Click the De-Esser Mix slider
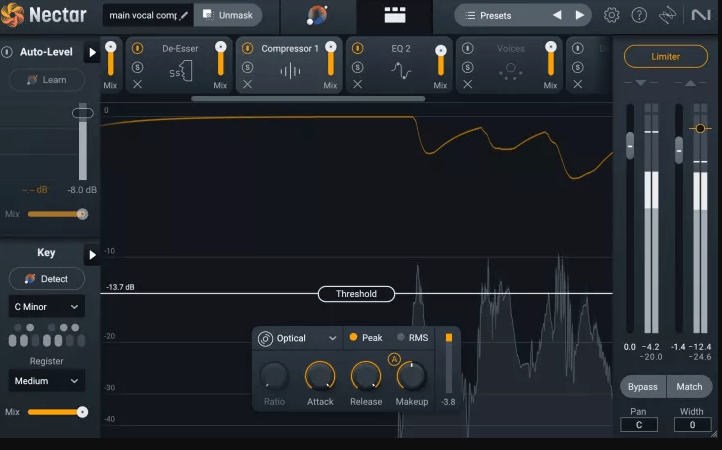 coord(221,59)
